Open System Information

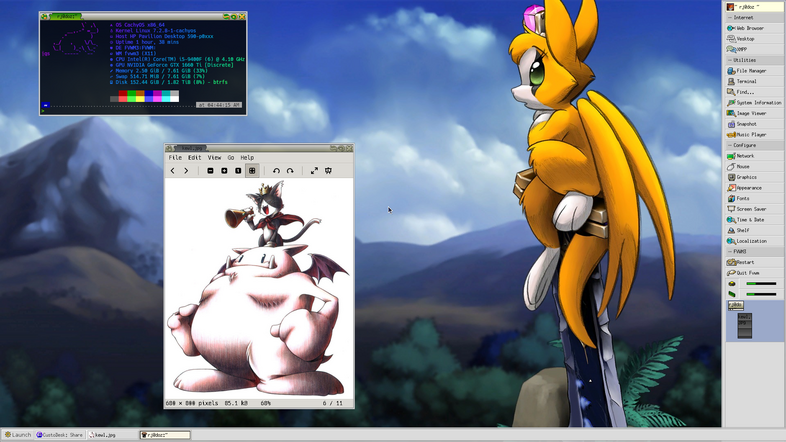754,102
